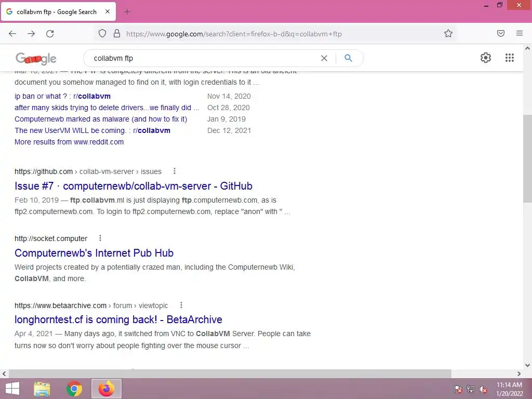The height and width of the screenshot is (399, 532).
Task: Open Google quick settings gear
Action: point(486,58)
